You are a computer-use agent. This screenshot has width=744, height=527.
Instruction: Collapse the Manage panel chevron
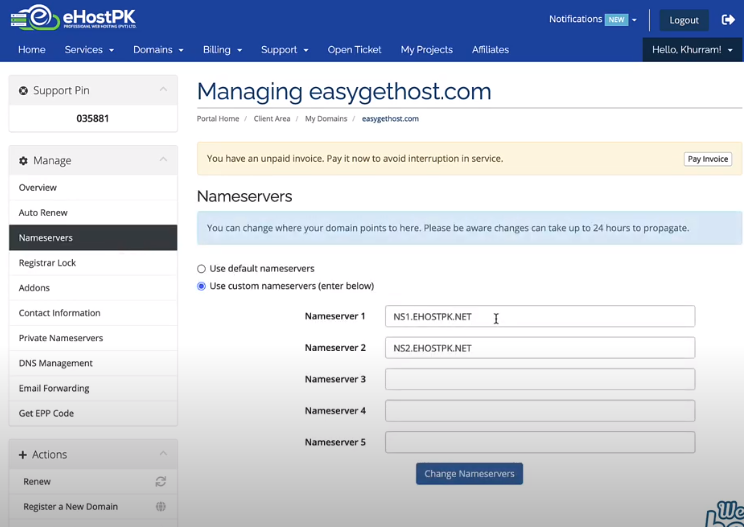click(163, 159)
